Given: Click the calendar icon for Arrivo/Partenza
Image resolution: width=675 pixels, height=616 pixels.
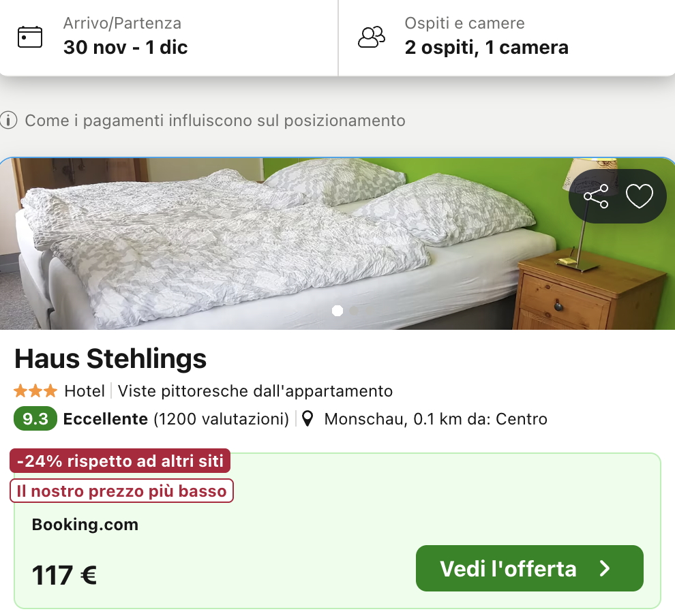Looking at the screenshot, I should point(30,37).
